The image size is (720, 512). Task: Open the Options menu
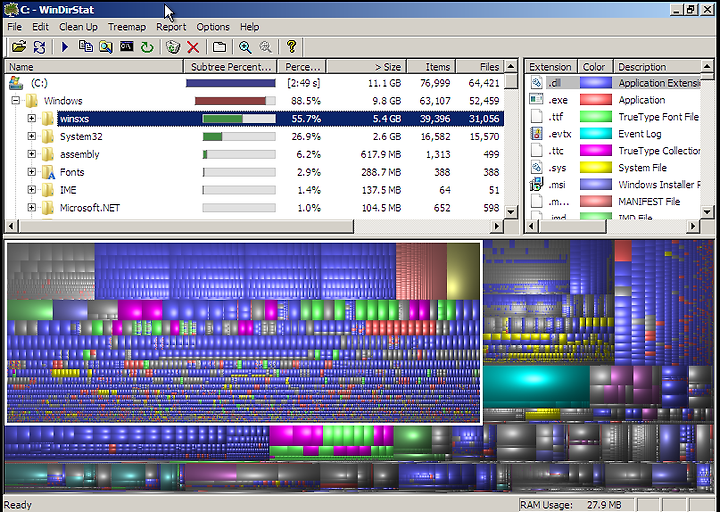(x=213, y=27)
